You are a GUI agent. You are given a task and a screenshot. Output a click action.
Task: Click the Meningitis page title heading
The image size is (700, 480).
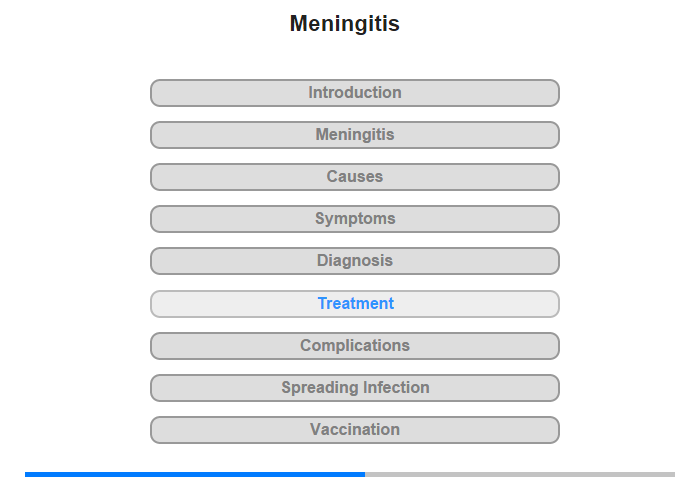pyautogui.click(x=345, y=23)
